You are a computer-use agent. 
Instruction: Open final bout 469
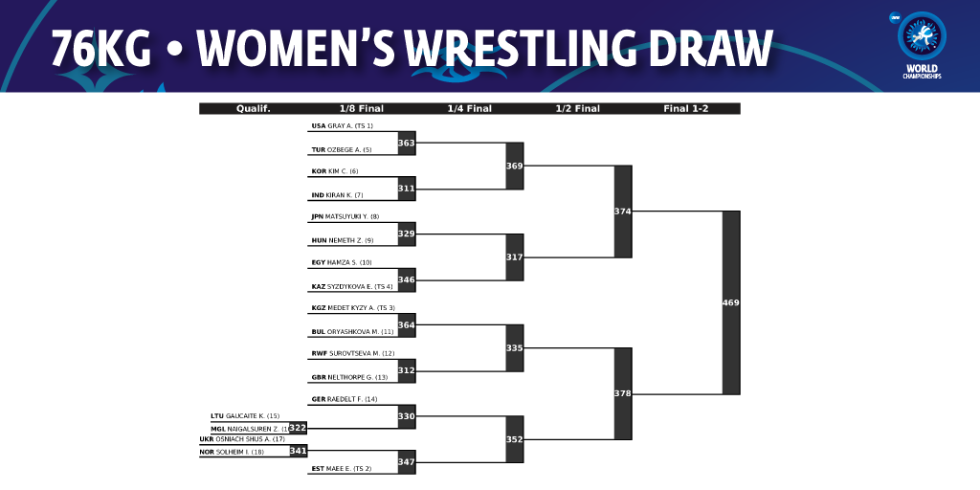coord(730,302)
